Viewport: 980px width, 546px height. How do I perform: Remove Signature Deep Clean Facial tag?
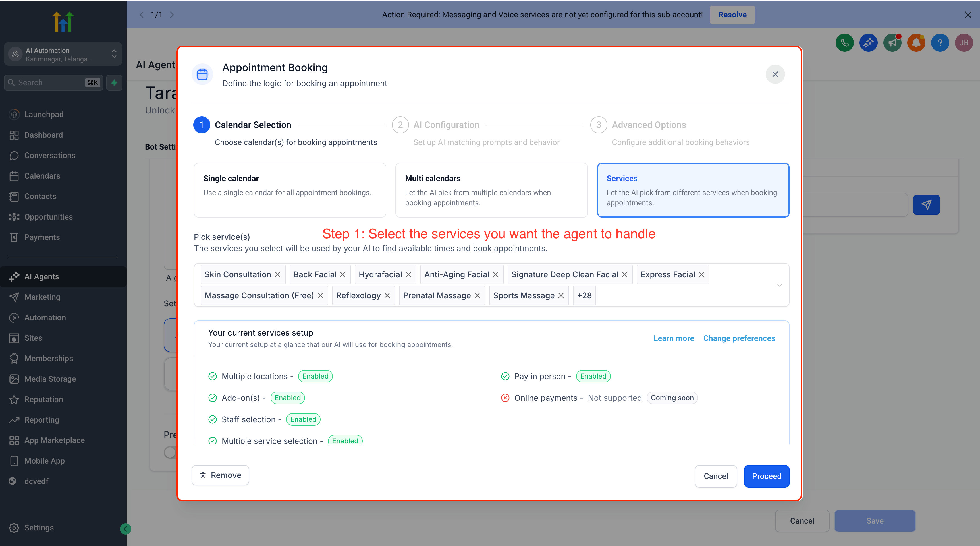tap(625, 274)
